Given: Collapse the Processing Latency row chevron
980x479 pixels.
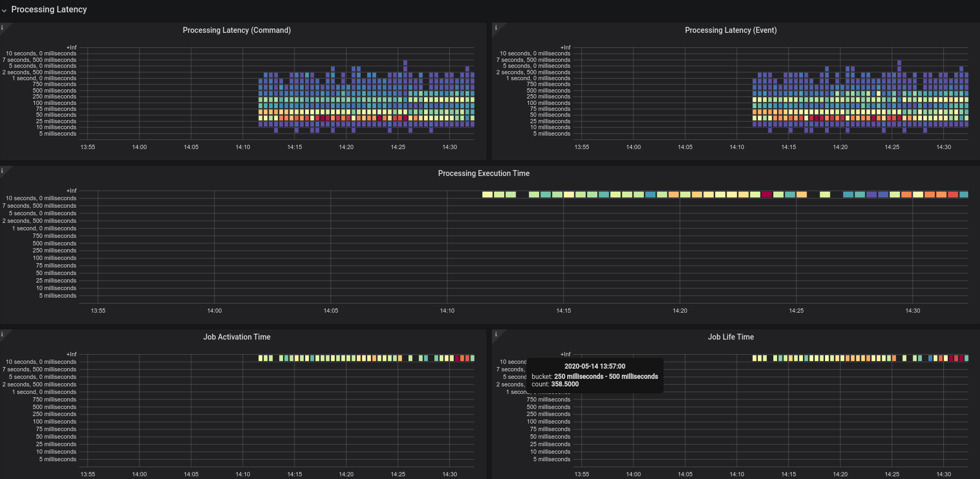Looking at the screenshot, I should 4,10.
